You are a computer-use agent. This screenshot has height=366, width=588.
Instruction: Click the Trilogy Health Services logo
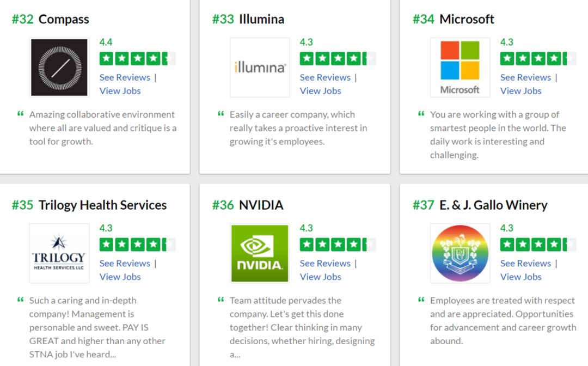click(59, 253)
